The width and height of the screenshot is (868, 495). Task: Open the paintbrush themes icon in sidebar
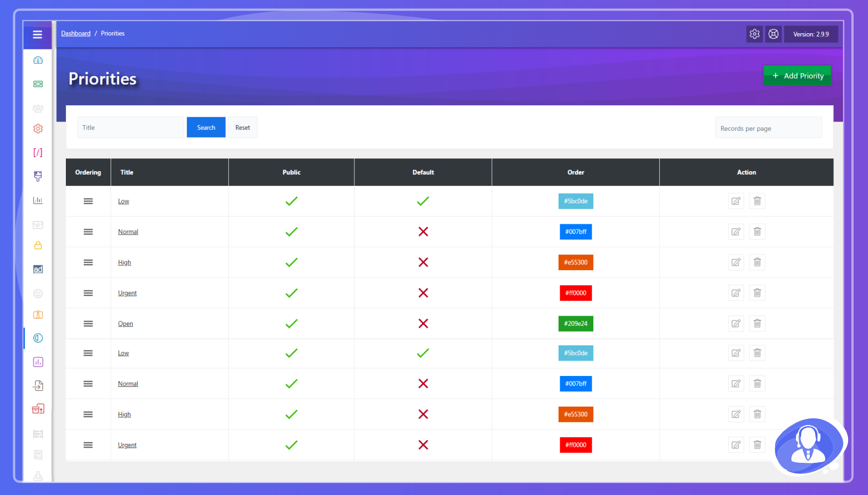38,176
